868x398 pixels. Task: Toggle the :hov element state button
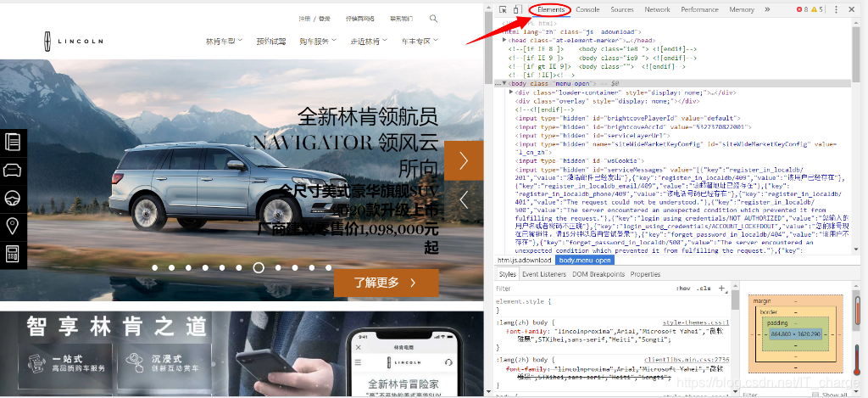pyautogui.click(x=683, y=289)
